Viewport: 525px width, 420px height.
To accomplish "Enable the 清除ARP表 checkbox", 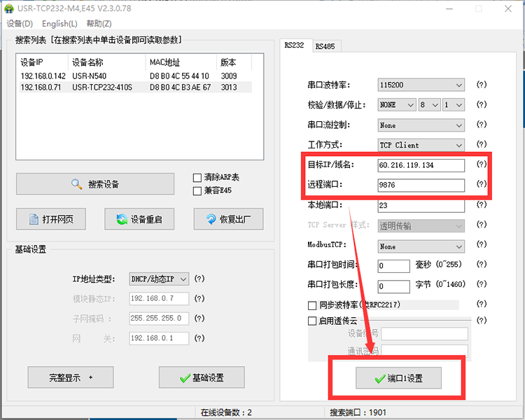I will pyautogui.click(x=197, y=178).
